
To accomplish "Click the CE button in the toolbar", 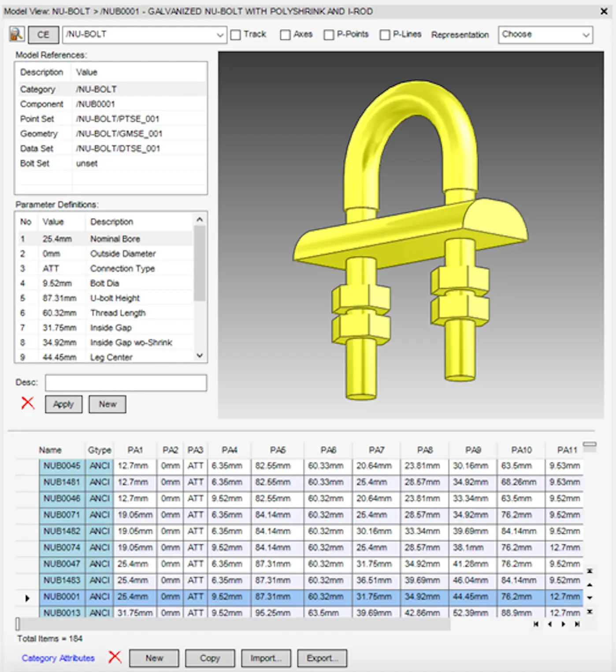I will [43, 34].
